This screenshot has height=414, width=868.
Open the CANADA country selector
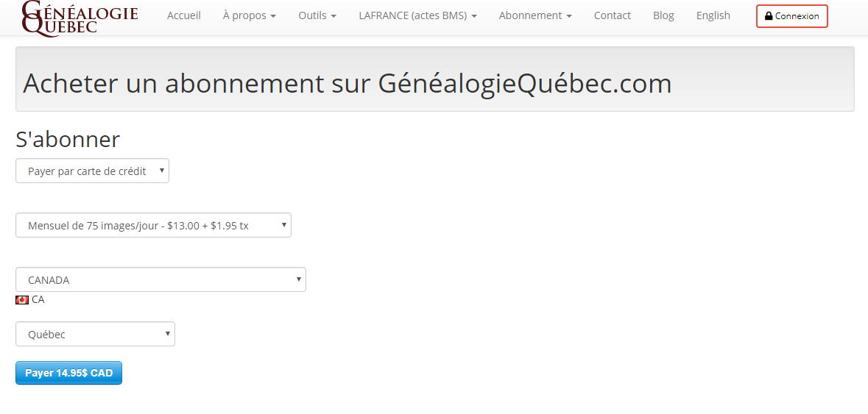click(x=160, y=279)
